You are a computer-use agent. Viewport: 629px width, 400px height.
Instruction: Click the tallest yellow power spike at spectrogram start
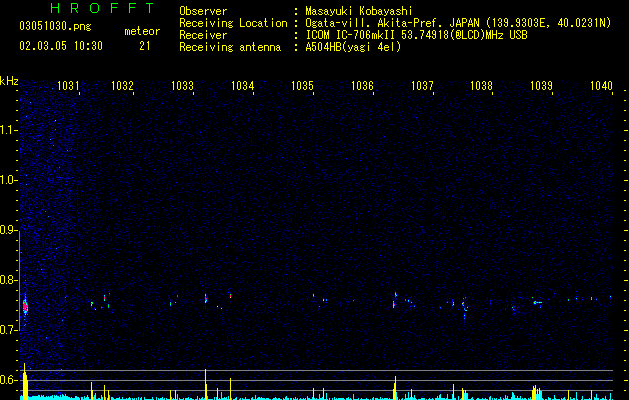[x=25, y=381]
